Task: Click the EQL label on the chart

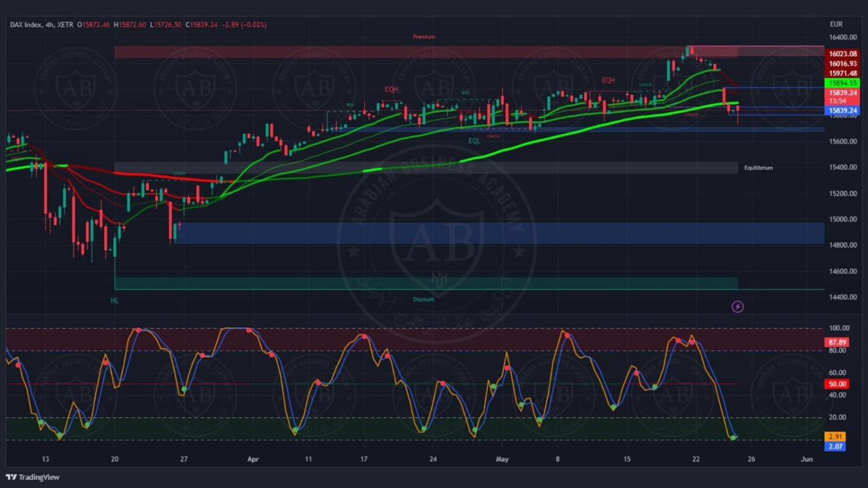Action: click(x=474, y=141)
